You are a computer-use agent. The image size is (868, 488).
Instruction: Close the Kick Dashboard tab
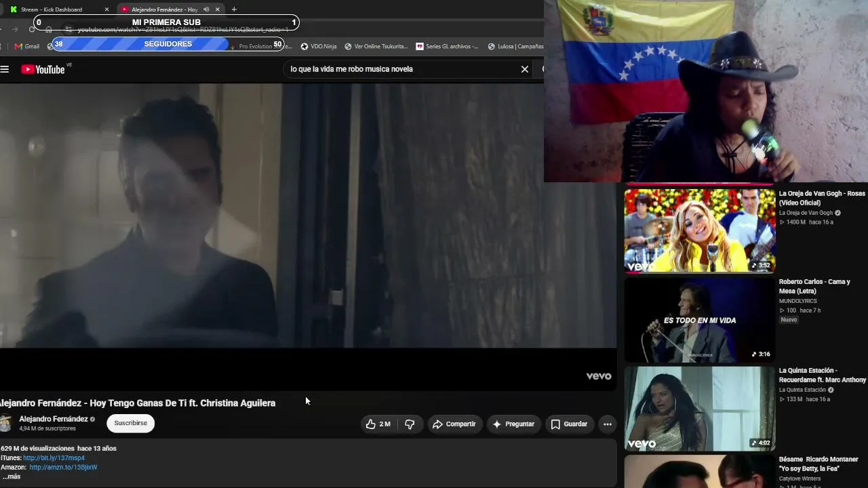click(x=106, y=9)
